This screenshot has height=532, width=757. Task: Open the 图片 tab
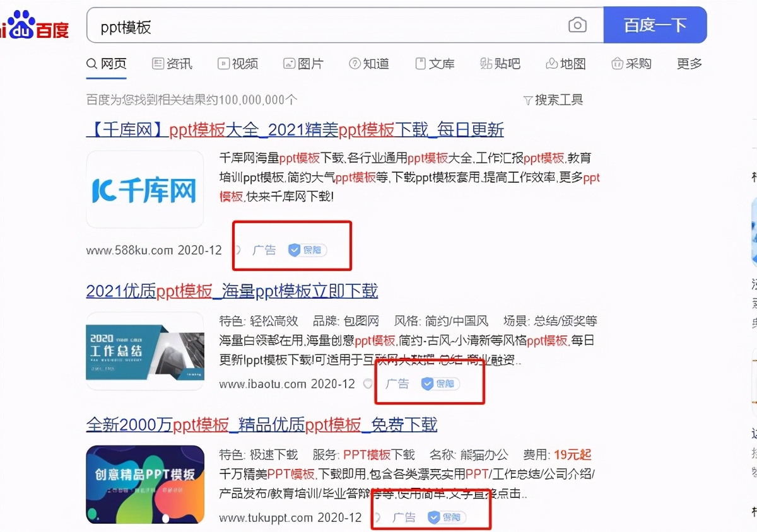point(303,64)
